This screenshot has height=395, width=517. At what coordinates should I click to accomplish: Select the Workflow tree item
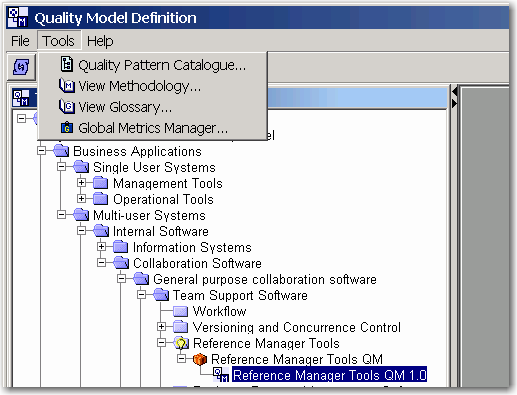coord(219,311)
